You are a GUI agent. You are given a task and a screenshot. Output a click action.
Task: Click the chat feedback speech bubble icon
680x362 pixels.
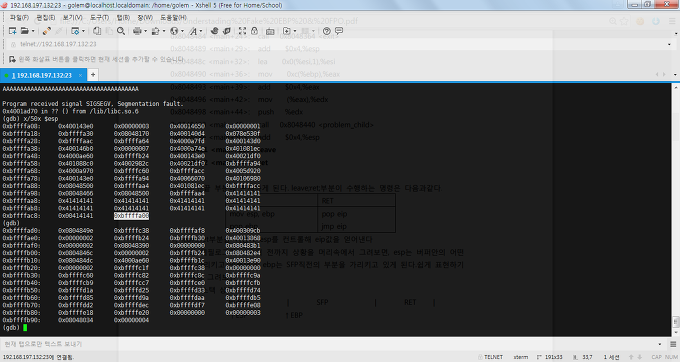click(339, 31)
